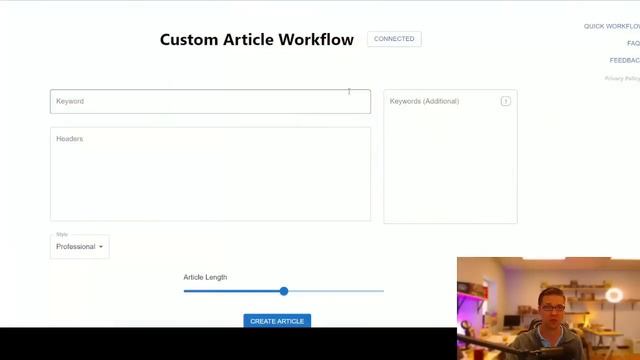
Task: Open the Quick Workflow link
Action: [x=612, y=26]
